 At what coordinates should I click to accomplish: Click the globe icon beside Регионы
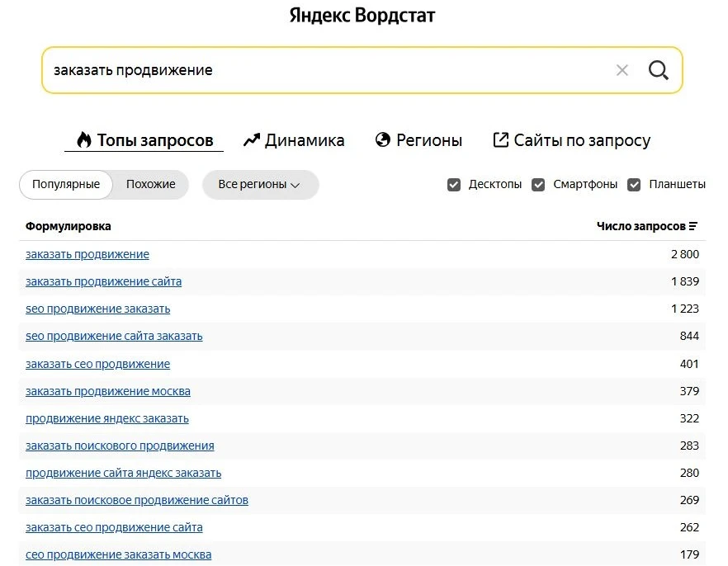point(381,140)
